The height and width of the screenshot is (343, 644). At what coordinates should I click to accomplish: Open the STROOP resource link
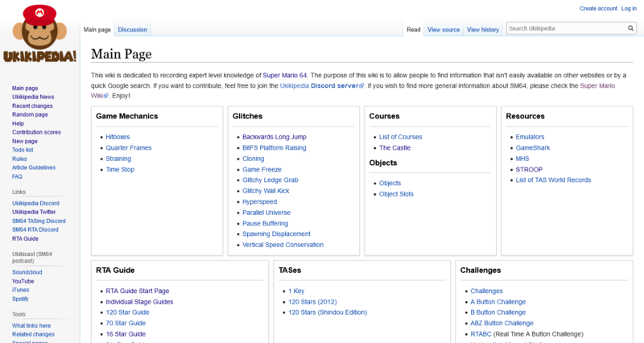point(528,169)
